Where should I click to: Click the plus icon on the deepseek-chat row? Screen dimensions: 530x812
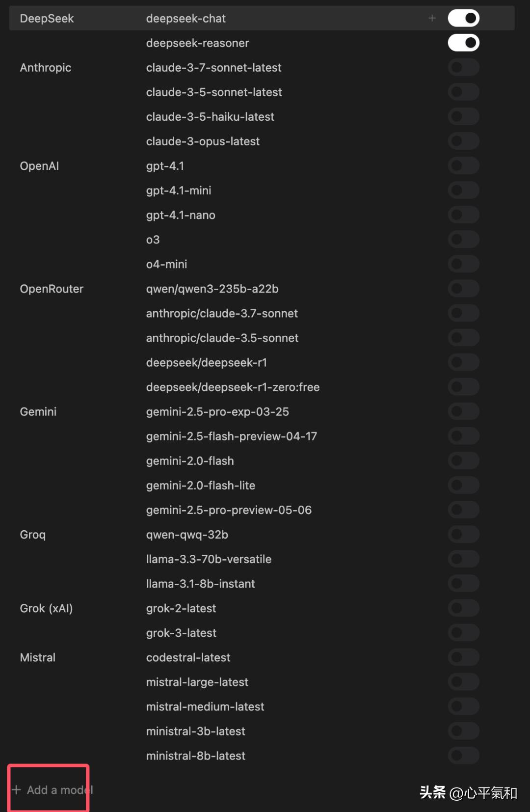(x=432, y=18)
